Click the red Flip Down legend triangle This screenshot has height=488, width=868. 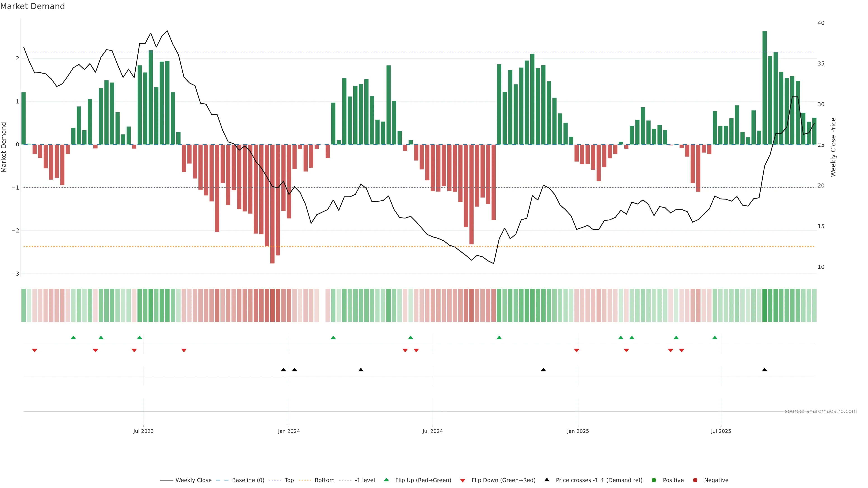point(463,480)
